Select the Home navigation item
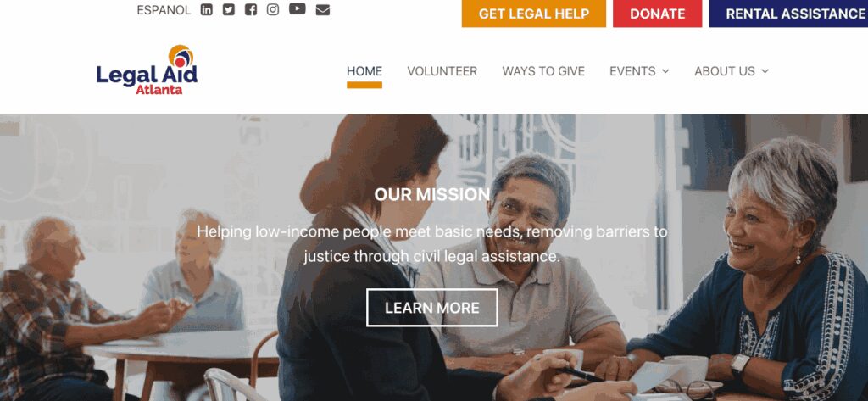868x401 pixels. (364, 71)
